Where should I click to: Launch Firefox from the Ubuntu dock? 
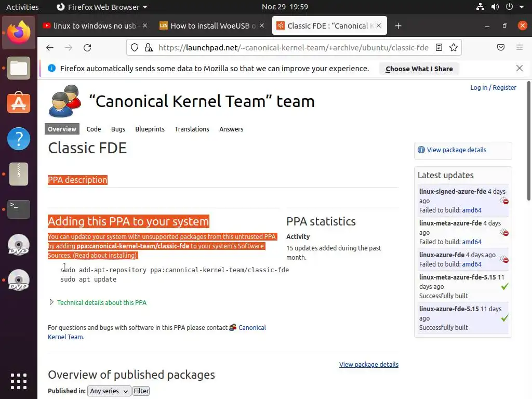pyautogui.click(x=19, y=33)
